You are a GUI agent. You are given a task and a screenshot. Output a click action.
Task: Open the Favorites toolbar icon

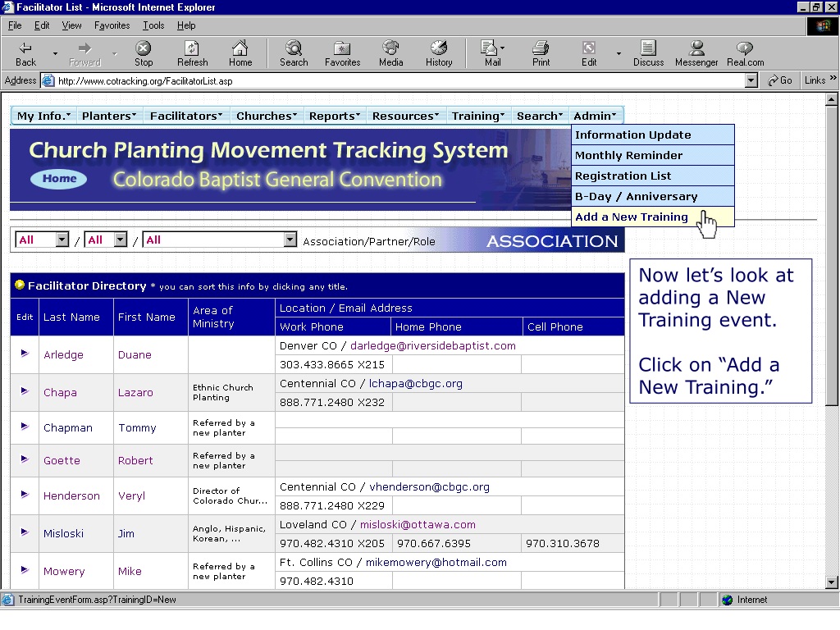click(x=342, y=53)
